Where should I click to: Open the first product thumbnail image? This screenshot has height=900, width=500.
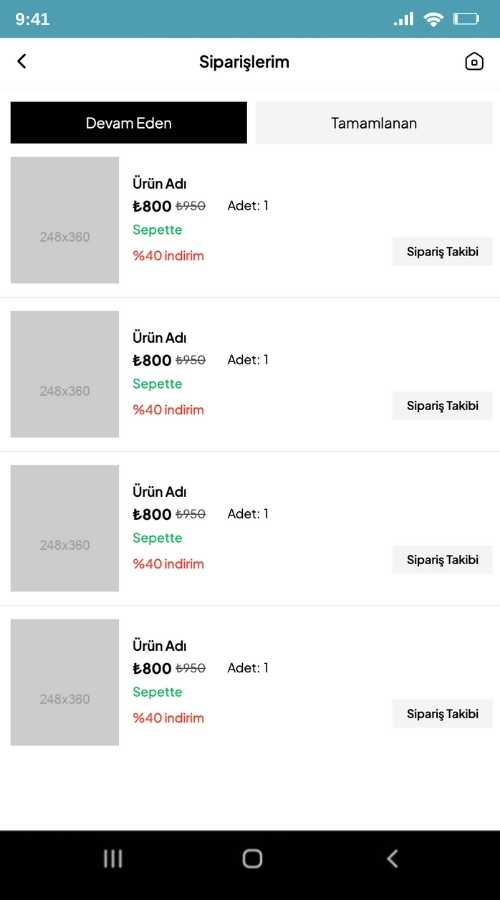tap(65, 220)
